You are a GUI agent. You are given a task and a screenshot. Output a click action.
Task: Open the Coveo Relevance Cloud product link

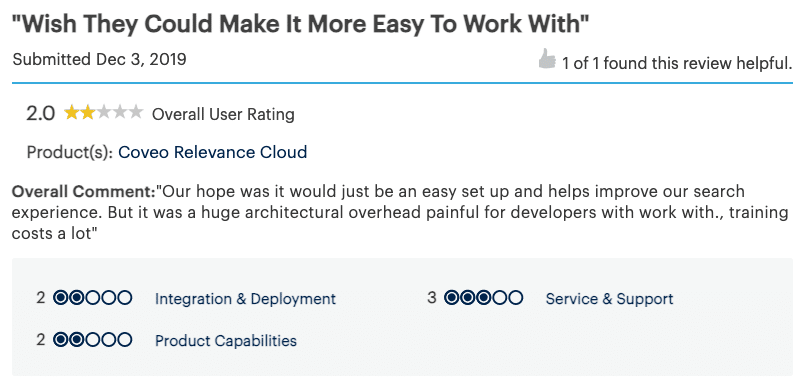click(213, 153)
